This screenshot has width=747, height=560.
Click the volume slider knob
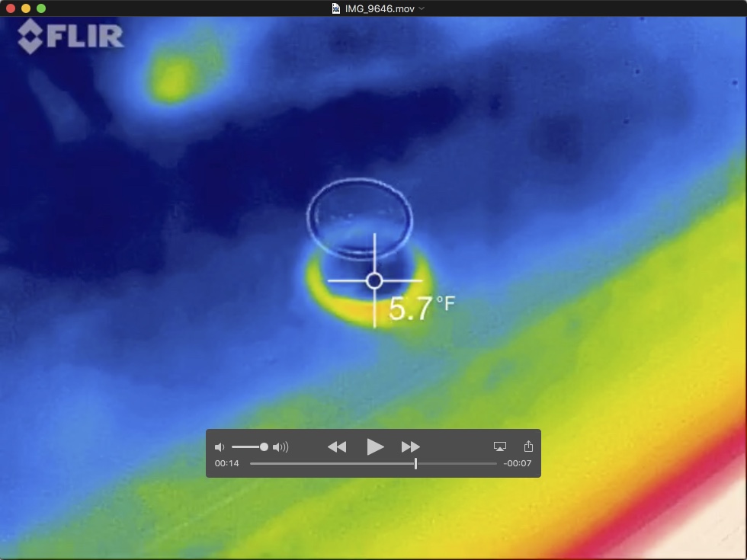pyautogui.click(x=264, y=447)
